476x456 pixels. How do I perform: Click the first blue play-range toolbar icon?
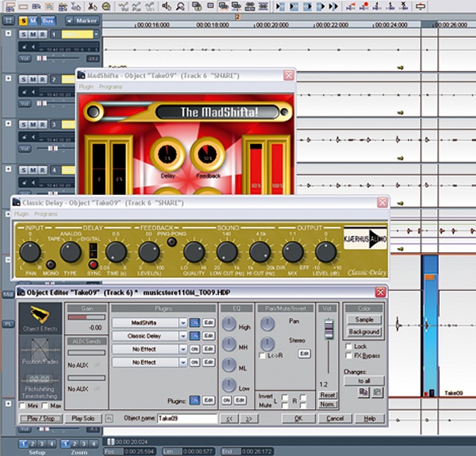280,6
